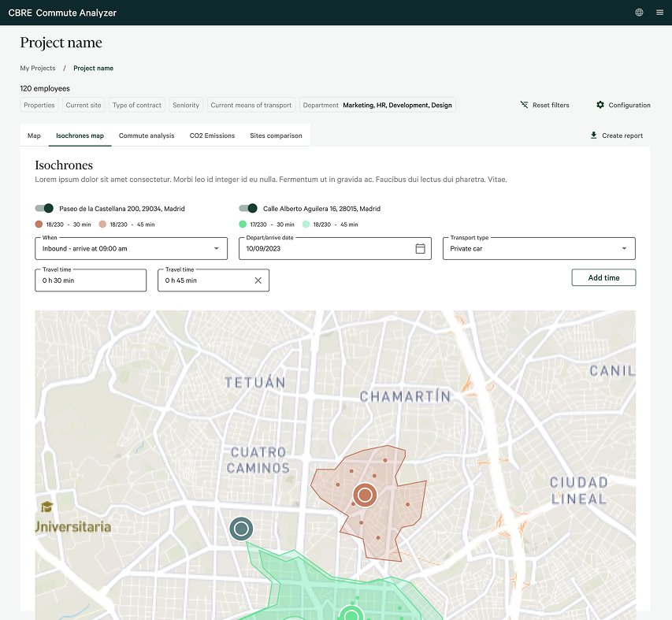Click the Depart/arrive date field

[x=335, y=248]
